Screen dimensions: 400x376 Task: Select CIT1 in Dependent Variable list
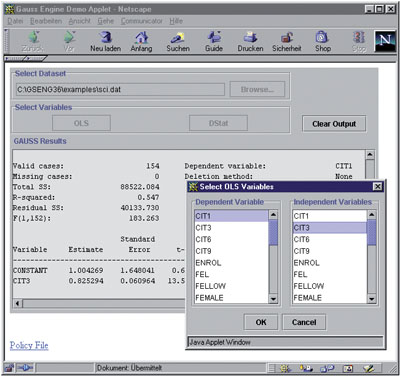click(231, 216)
